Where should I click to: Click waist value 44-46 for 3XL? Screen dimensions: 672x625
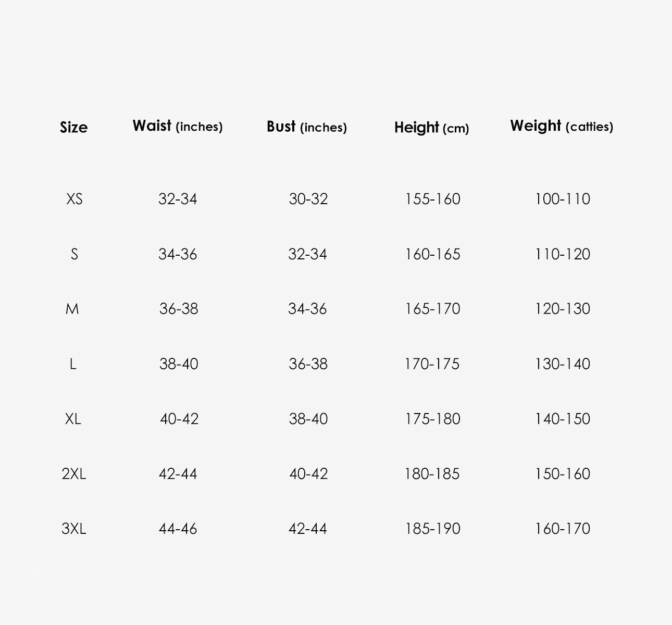pyautogui.click(x=178, y=529)
